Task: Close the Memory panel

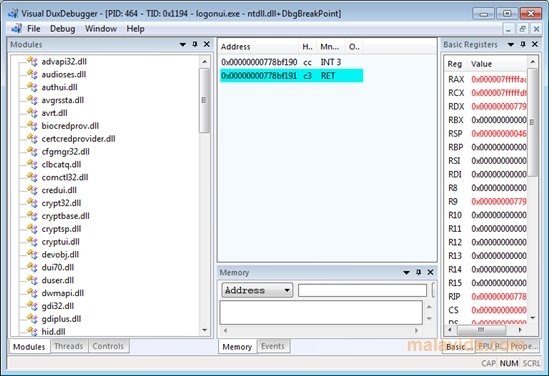Action: (431, 272)
